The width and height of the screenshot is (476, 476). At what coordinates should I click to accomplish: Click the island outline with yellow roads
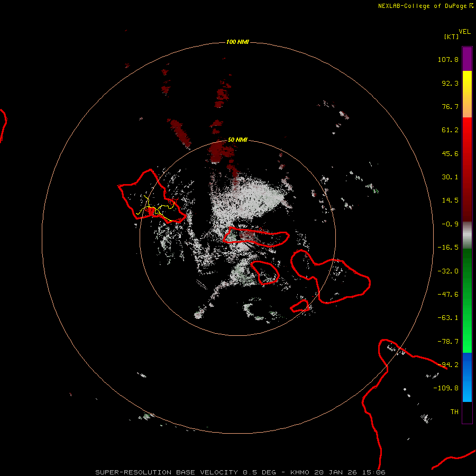tap(151, 197)
